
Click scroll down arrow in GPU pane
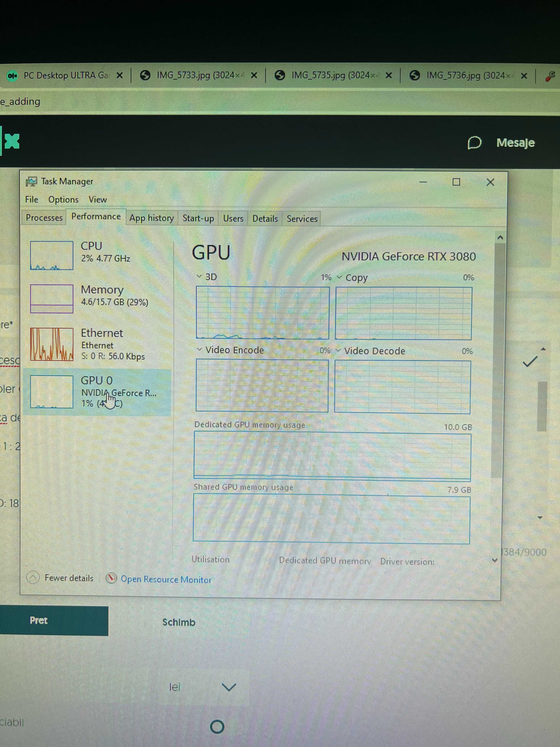[x=494, y=560]
